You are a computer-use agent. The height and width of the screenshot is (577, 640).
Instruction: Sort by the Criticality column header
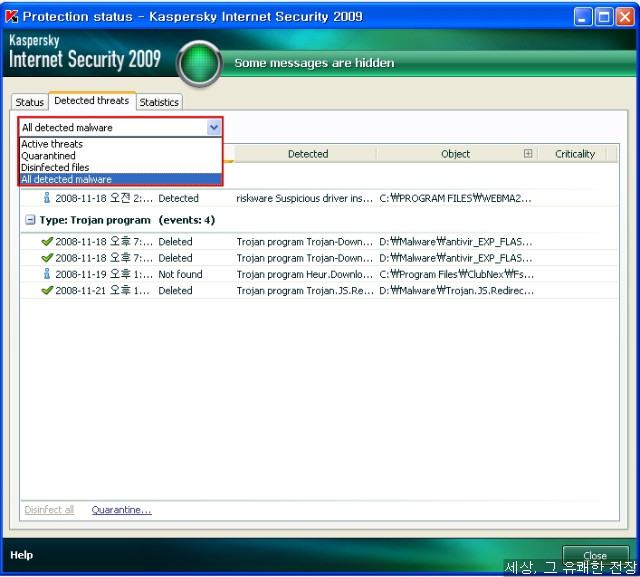pyautogui.click(x=575, y=154)
